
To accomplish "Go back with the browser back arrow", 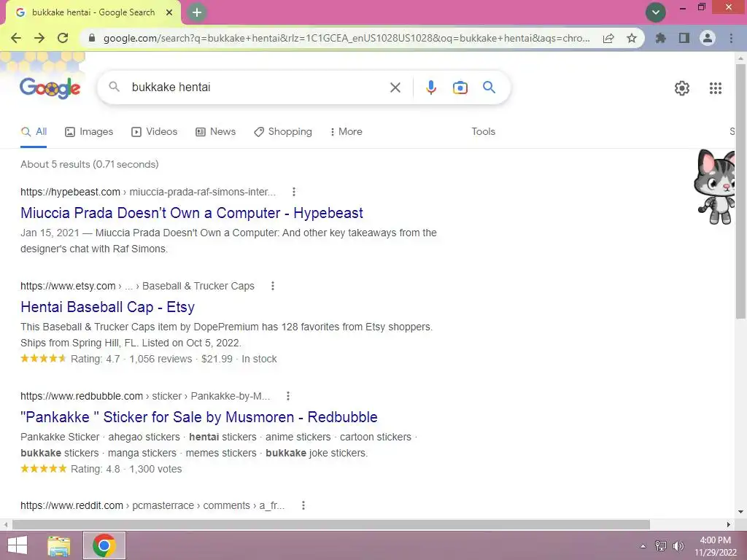I will (x=16, y=38).
